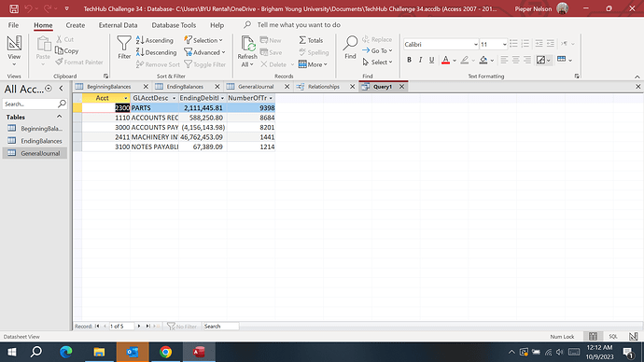Click Refresh All icon
This screenshot has height=362, width=644.
tap(247, 51)
